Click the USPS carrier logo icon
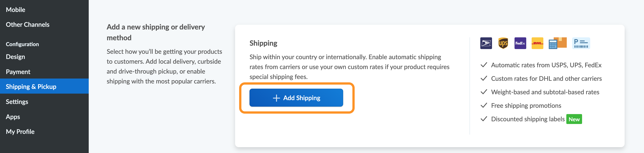644x153 pixels. pos(486,43)
